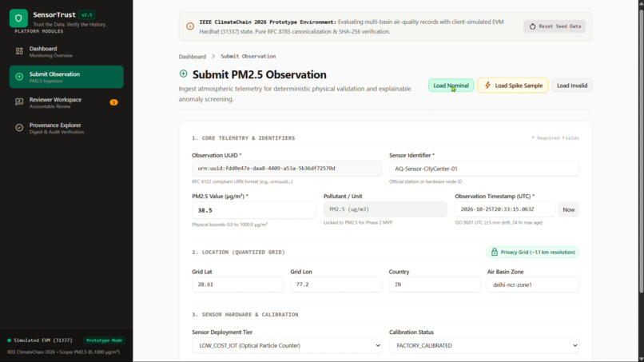Click the Sensor Identifier field

(484, 169)
